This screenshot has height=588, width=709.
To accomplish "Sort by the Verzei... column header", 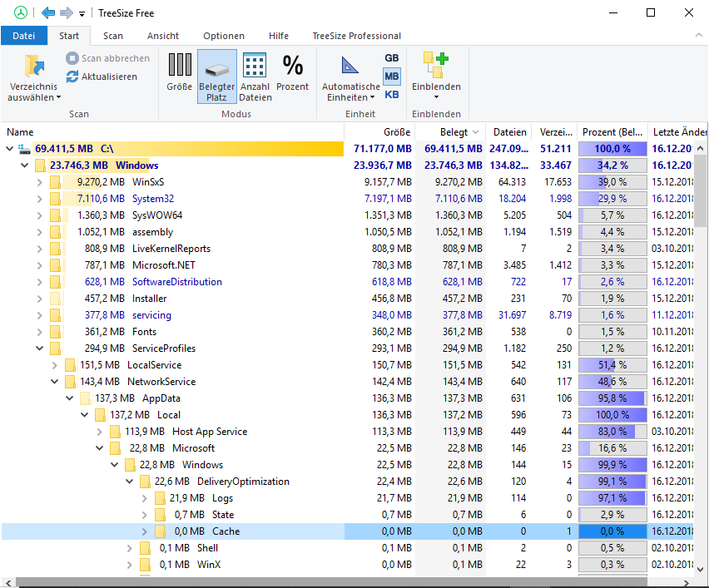I will click(x=554, y=132).
